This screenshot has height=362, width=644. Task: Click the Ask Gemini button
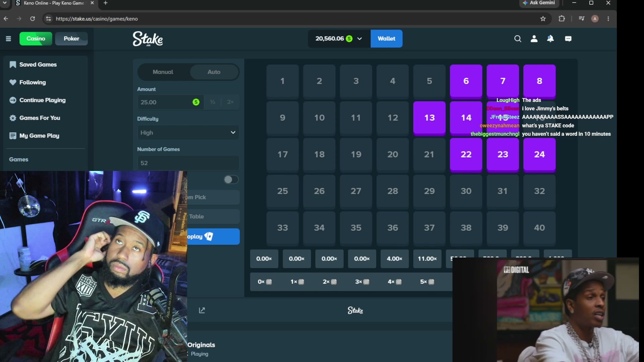[539, 3]
